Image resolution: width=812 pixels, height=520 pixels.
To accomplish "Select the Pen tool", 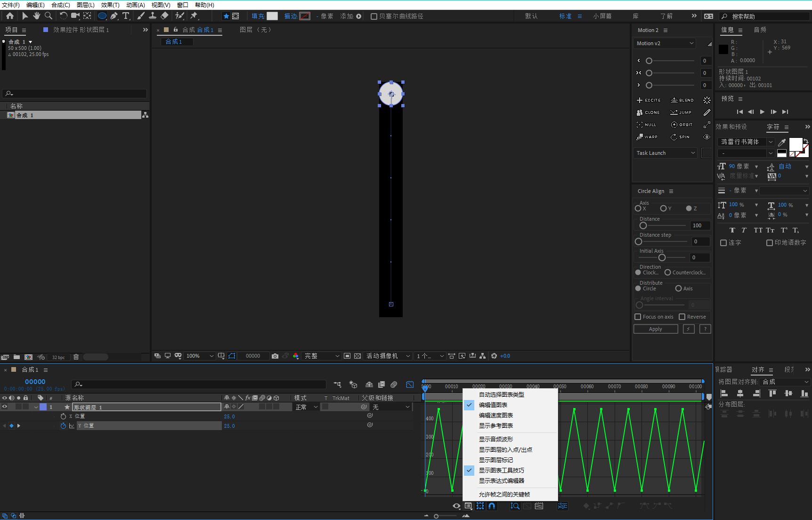I will coord(114,16).
